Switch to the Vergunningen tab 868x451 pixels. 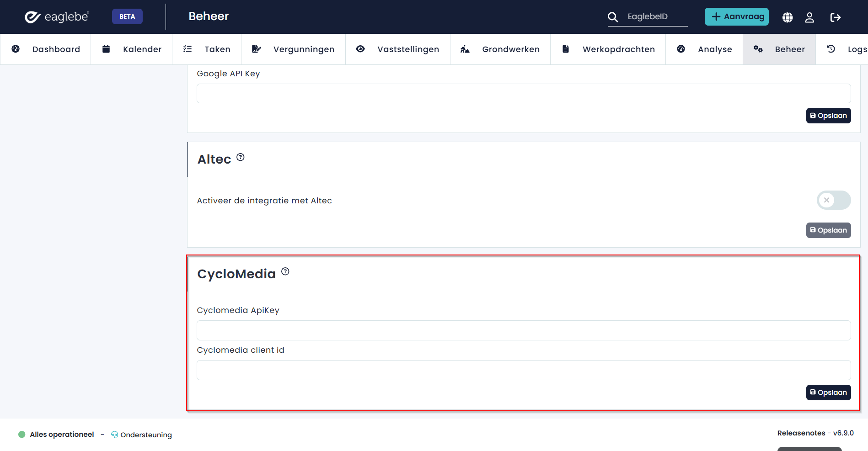[293, 49]
